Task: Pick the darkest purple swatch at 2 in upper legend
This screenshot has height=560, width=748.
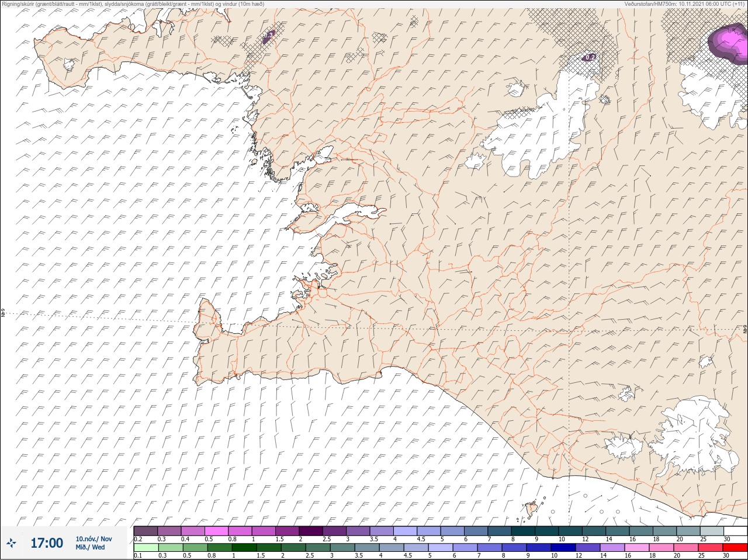Action: click(x=311, y=531)
